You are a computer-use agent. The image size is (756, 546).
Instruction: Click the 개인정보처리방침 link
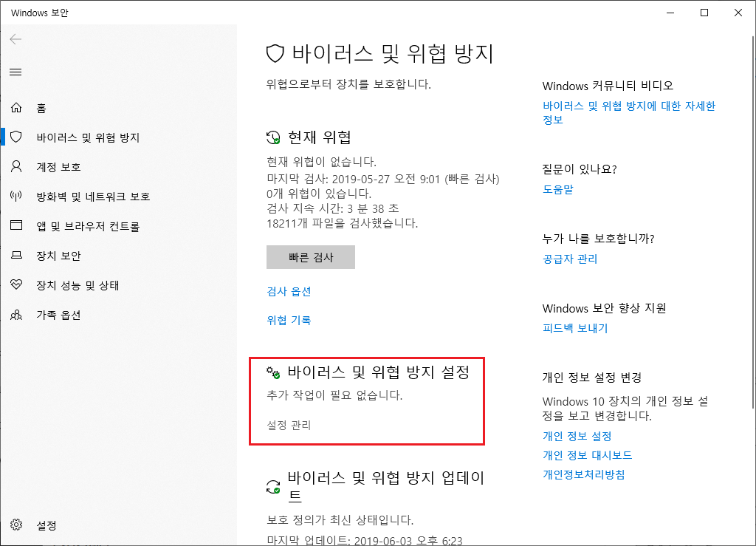pyautogui.click(x=583, y=474)
